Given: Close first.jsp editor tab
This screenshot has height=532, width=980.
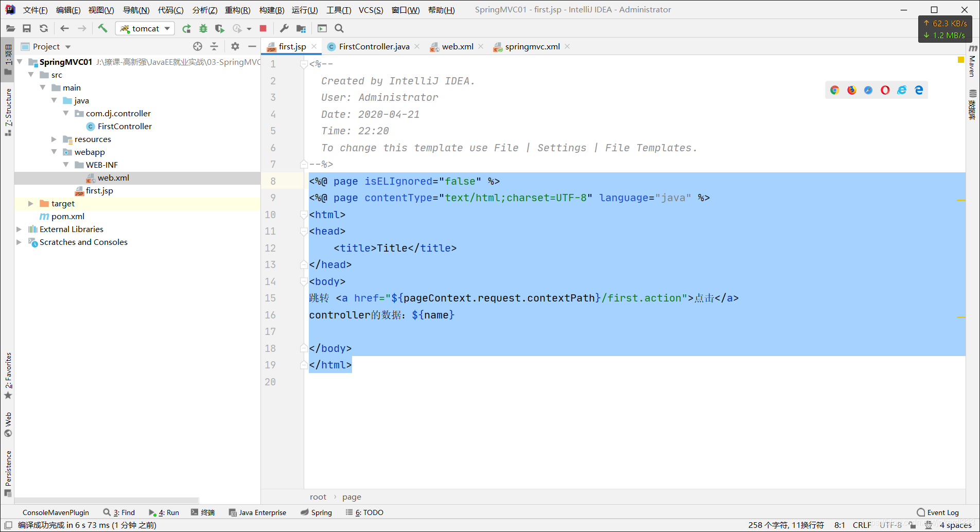Looking at the screenshot, I should [314, 46].
